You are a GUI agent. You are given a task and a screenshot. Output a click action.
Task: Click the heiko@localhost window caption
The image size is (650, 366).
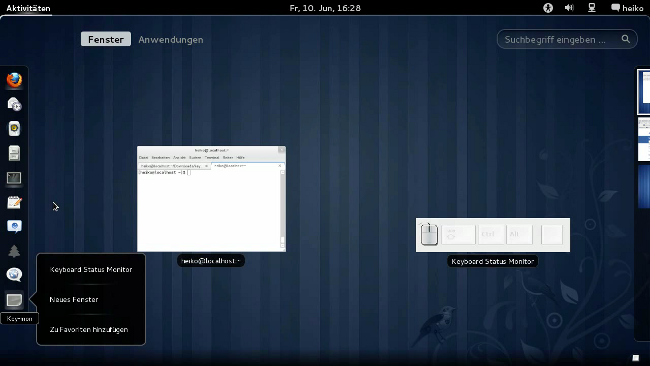tap(211, 261)
